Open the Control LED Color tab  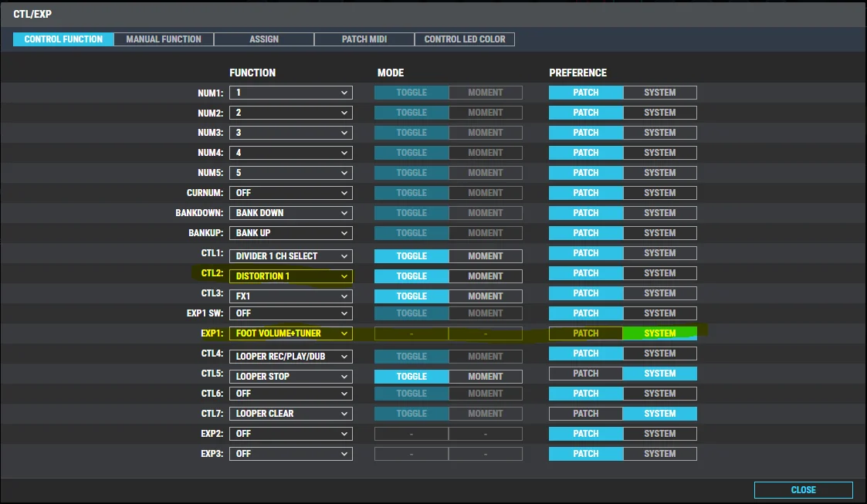465,39
